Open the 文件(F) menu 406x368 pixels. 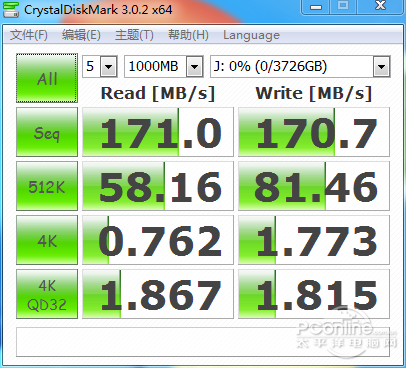(x=29, y=35)
